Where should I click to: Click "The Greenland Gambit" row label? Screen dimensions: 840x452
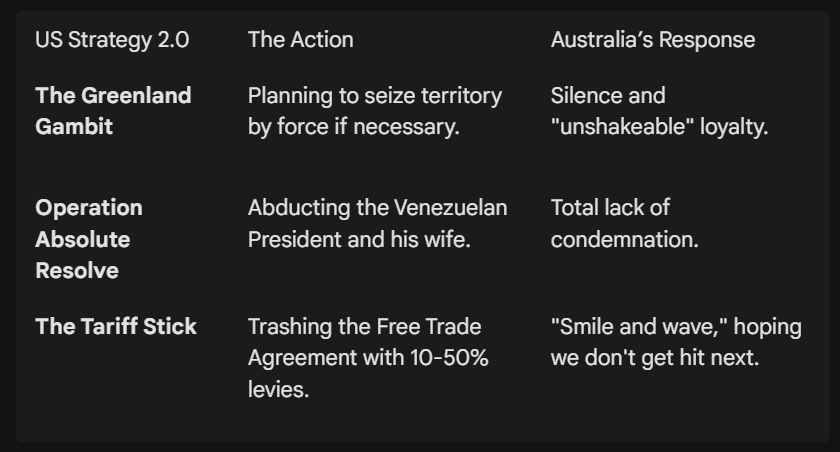[x=113, y=111]
